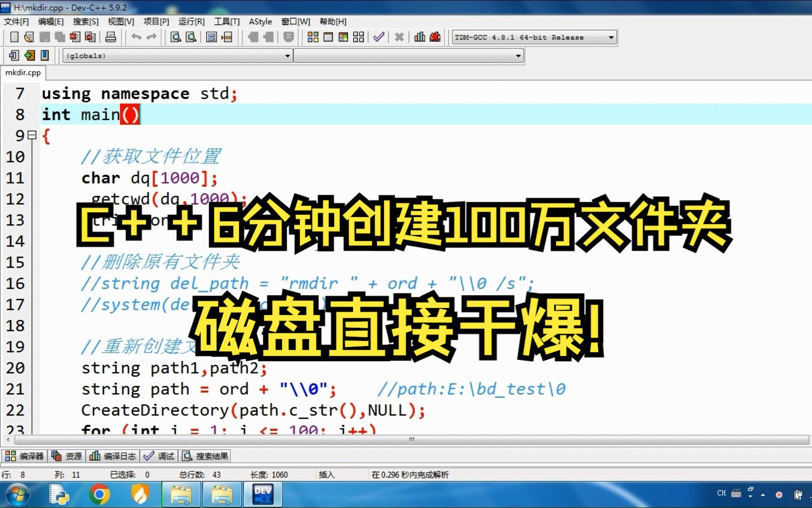Click the Rebuild All icon
The width and height of the screenshot is (812, 508).
[358, 37]
